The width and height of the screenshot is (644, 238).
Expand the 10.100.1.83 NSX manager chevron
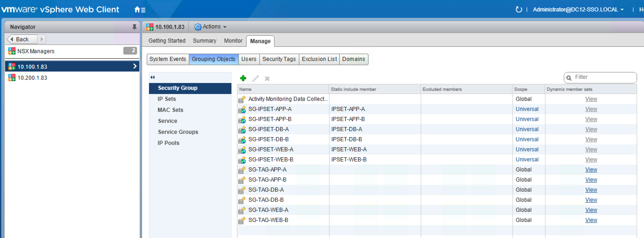(x=135, y=66)
